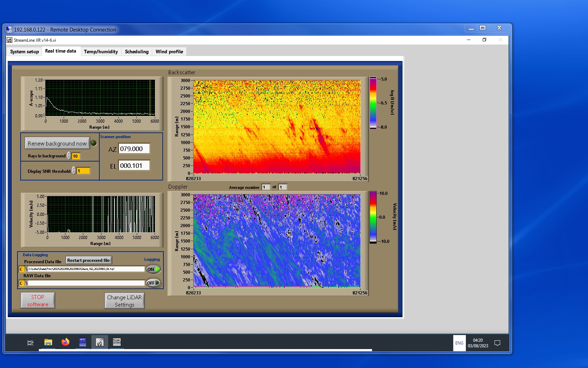Click the Renew background indicator LED
The width and height of the screenshot is (588, 368).
tap(94, 143)
